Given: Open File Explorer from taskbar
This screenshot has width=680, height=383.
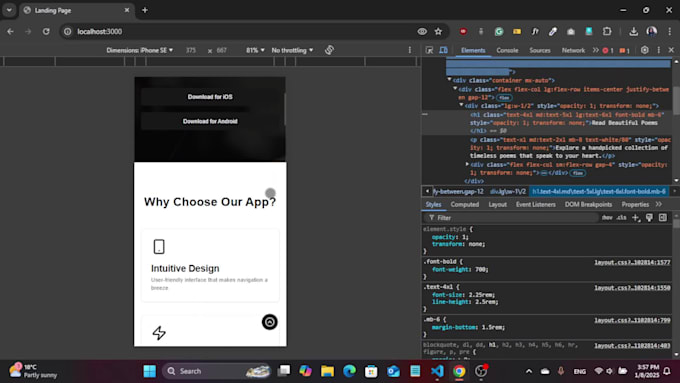Looking at the screenshot, I should click(x=327, y=371).
